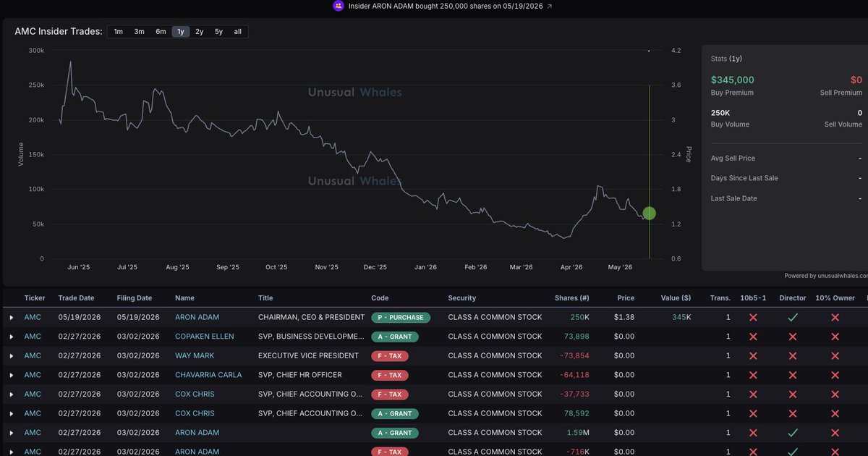Click 10b5-1 X icon in purchase row

point(753,317)
